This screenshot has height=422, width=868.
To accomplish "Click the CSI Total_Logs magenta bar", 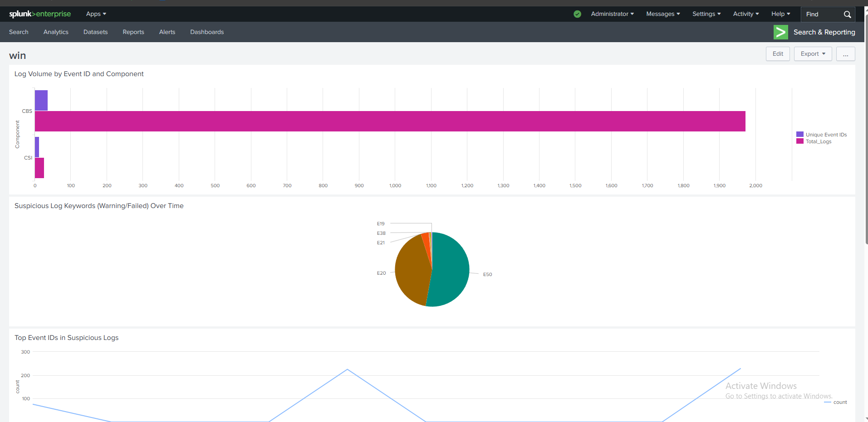I will (x=39, y=168).
